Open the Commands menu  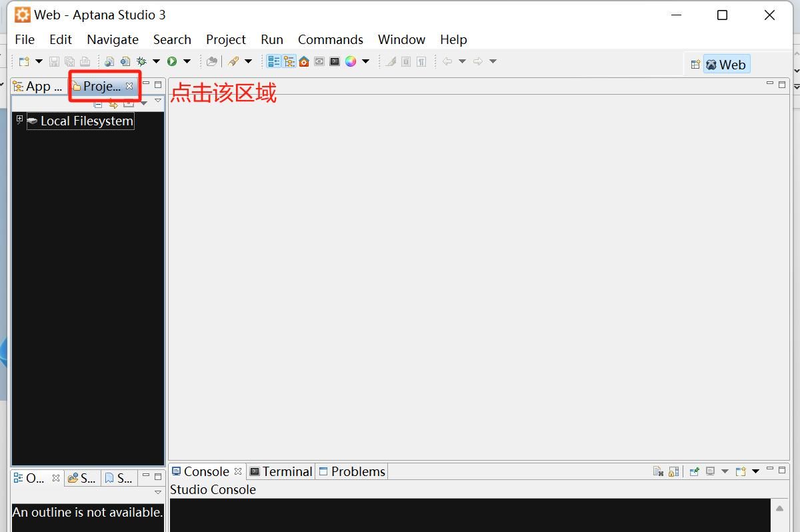point(331,39)
